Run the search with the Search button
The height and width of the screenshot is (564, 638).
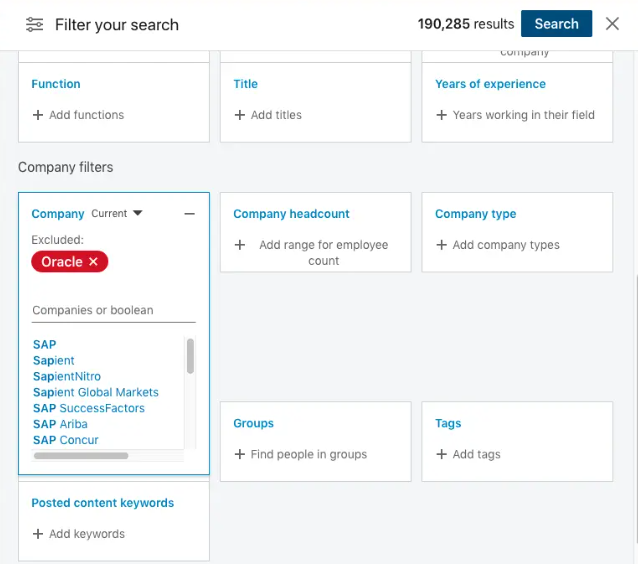click(556, 24)
